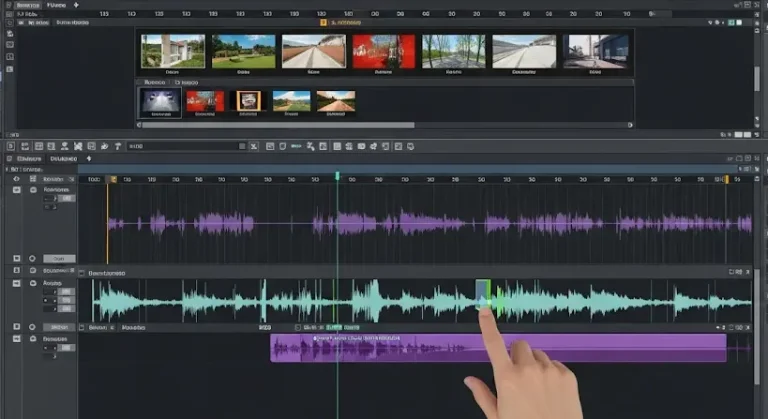Click the first label in the bar below the teal waveform
768x419 pixels.
97,327
